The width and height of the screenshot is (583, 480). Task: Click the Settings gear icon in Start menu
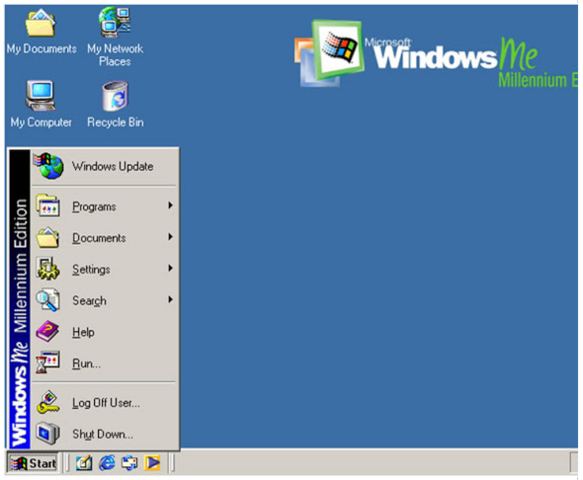(48, 268)
